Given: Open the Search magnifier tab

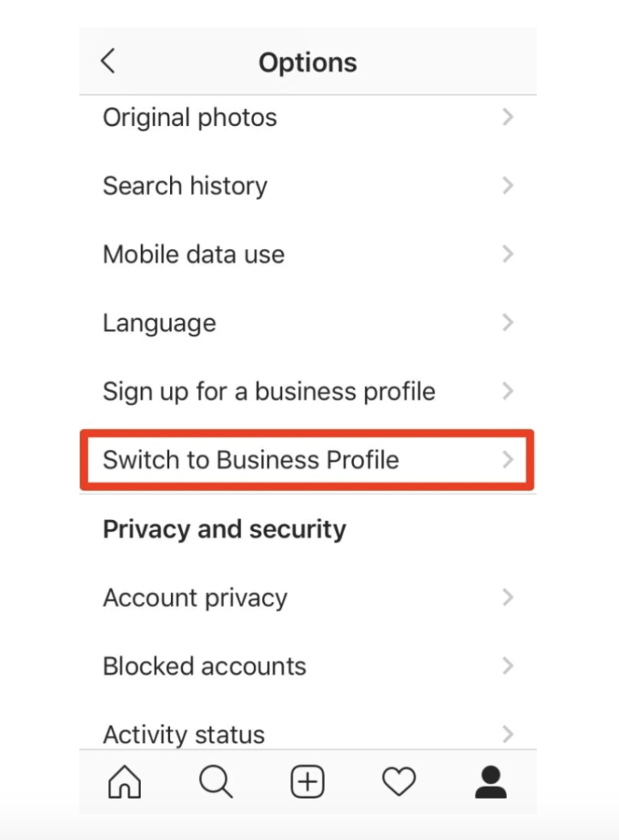Looking at the screenshot, I should tap(216, 782).
